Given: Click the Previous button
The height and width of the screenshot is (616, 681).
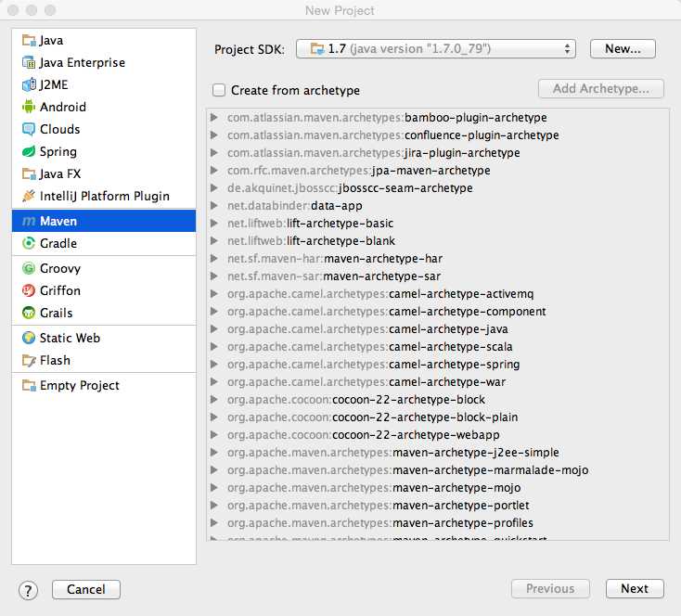Looking at the screenshot, I should point(550,588).
